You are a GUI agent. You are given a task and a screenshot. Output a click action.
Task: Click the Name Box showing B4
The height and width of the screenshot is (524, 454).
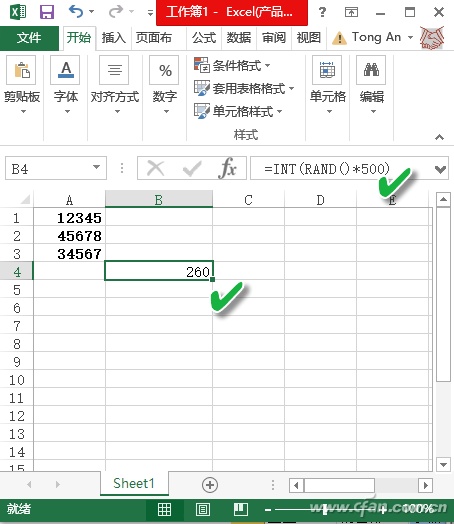click(x=48, y=168)
